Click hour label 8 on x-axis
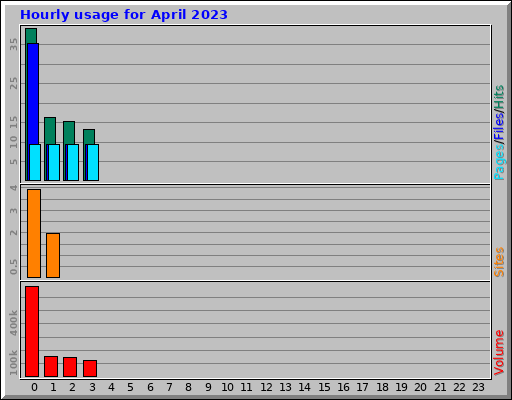The image size is (512, 400). tap(188, 387)
